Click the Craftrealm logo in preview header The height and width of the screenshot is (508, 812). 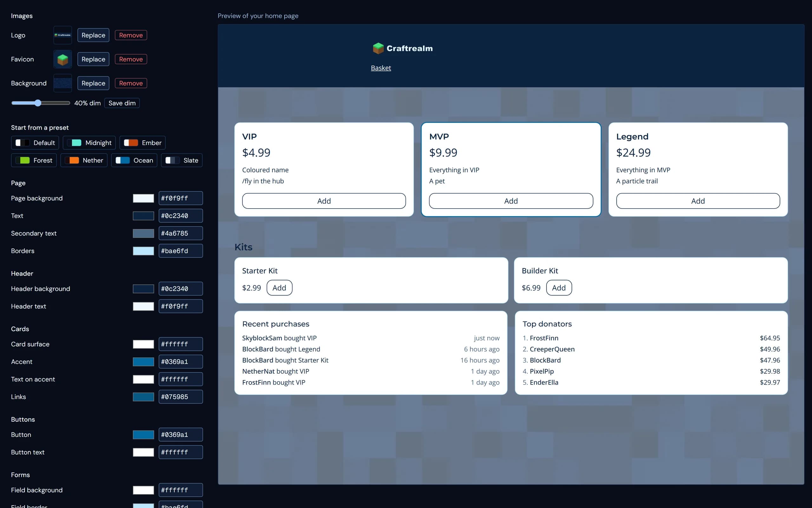(403, 48)
